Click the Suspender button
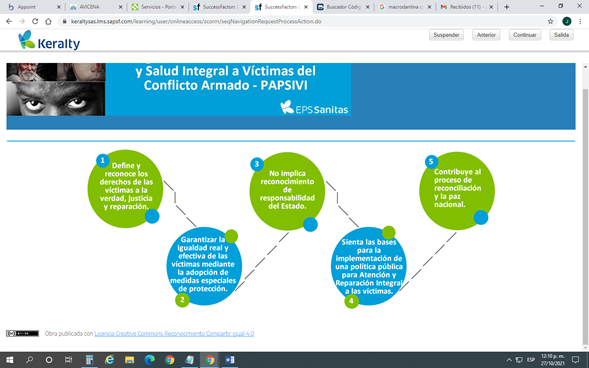The width and height of the screenshot is (589, 368). click(x=446, y=35)
